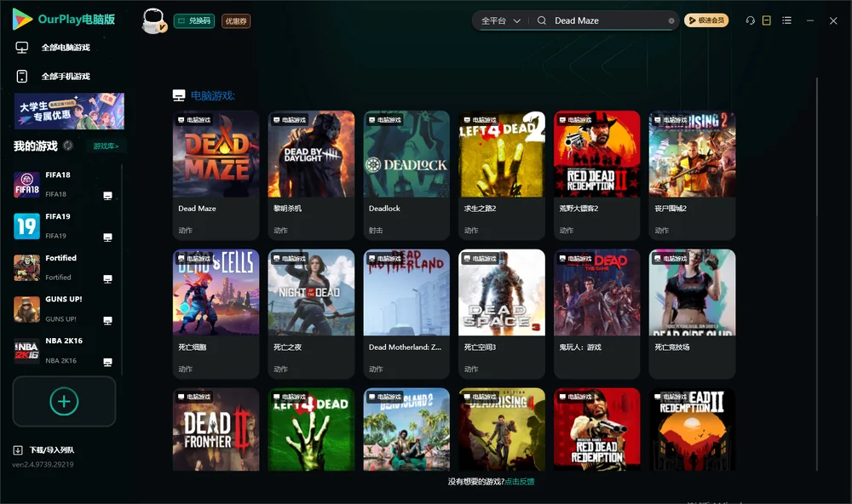Open the 死亡细胞 Dead Cells card

coord(216,314)
